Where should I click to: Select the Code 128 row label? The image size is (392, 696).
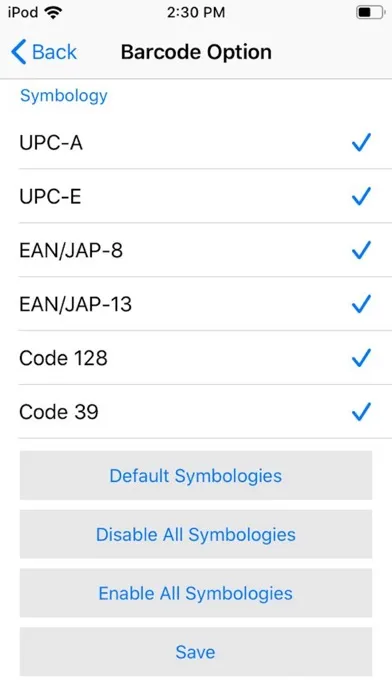tap(63, 358)
